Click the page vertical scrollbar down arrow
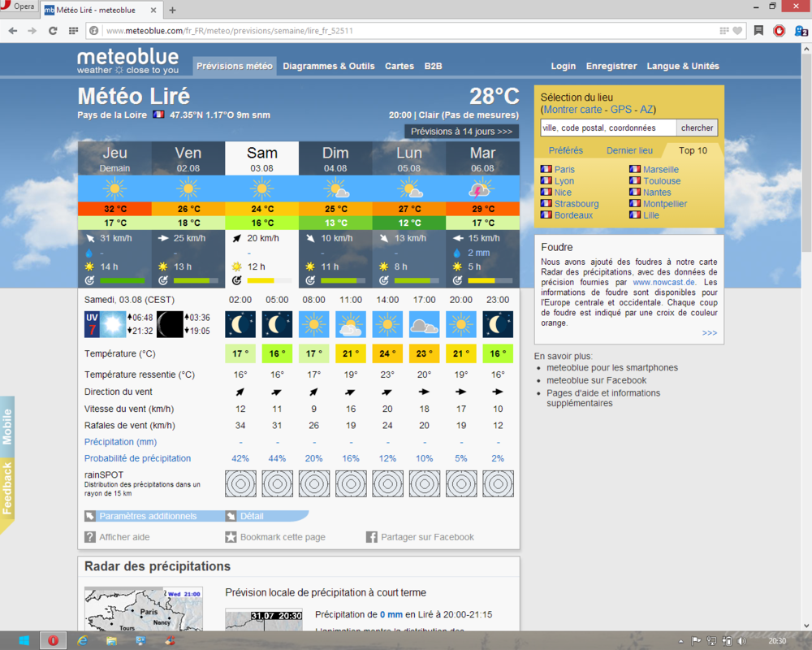 [806, 626]
